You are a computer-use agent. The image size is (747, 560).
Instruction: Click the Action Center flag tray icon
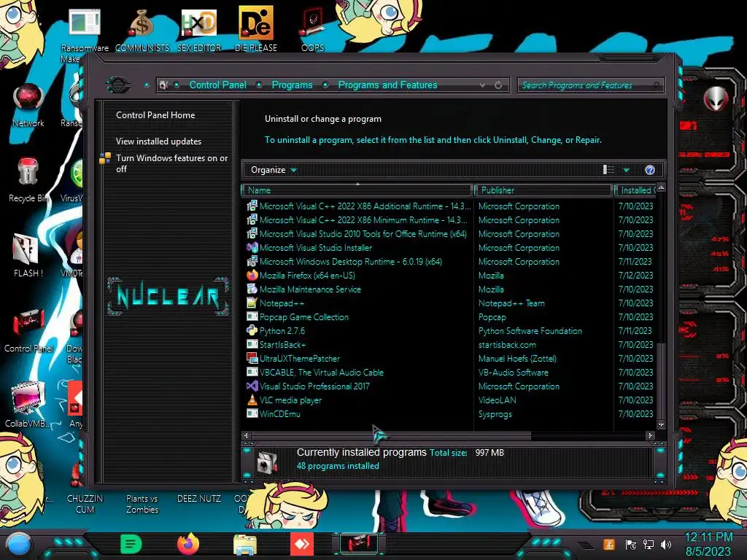[x=631, y=545]
